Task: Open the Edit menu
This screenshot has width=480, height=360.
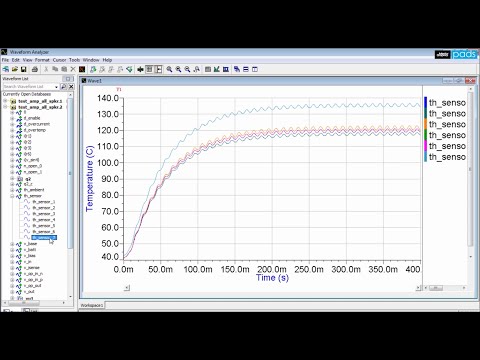Action: coord(16,60)
